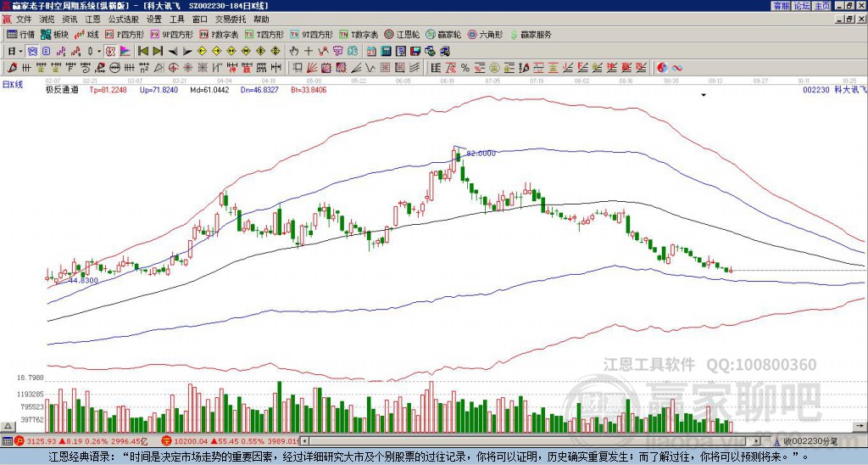Open the 板块 sector view
Viewport: 868px width, 465px height.
coord(54,34)
